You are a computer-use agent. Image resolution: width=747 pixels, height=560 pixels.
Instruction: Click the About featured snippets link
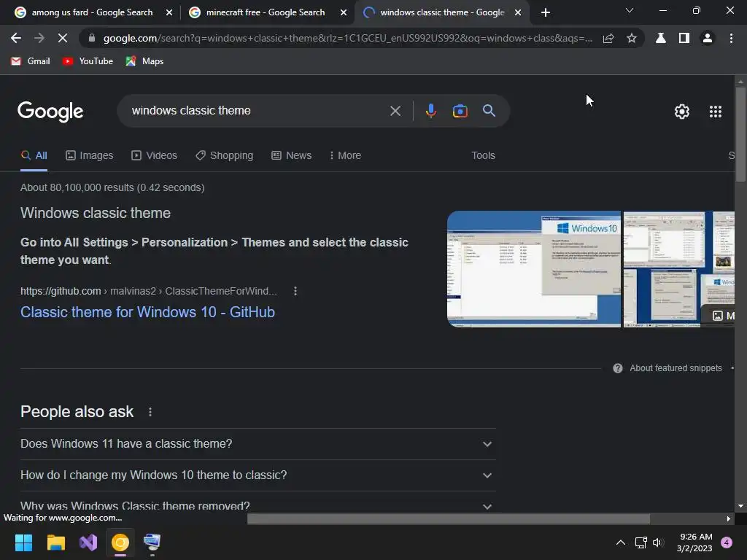pos(676,368)
